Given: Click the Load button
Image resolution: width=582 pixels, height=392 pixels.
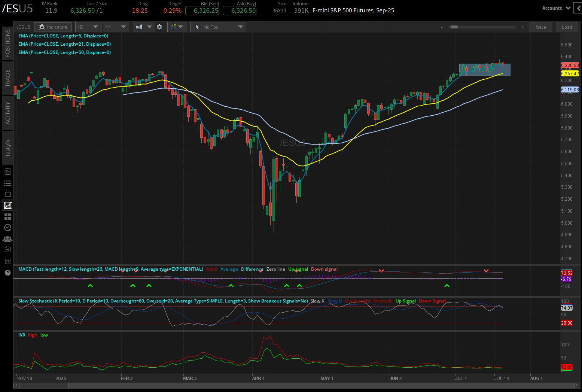Looking at the screenshot, I should (567, 27).
